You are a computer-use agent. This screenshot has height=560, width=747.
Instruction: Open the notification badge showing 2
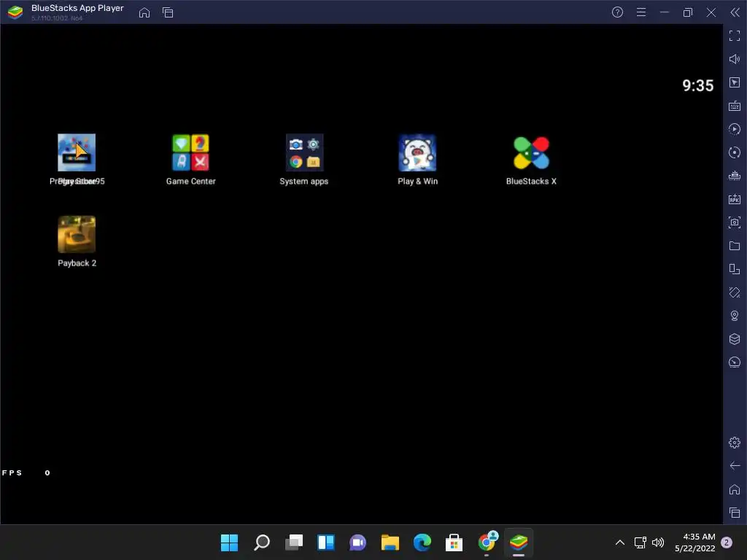(727, 542)
